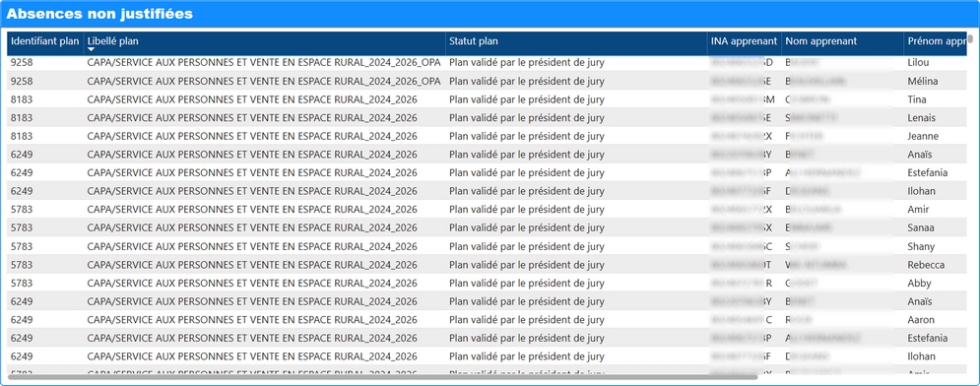Image resolution: width=980 pixels, height=386 pixels.
Task: Click plan ID 8183 in Lenais's row
Action: (x=22, y=117)
